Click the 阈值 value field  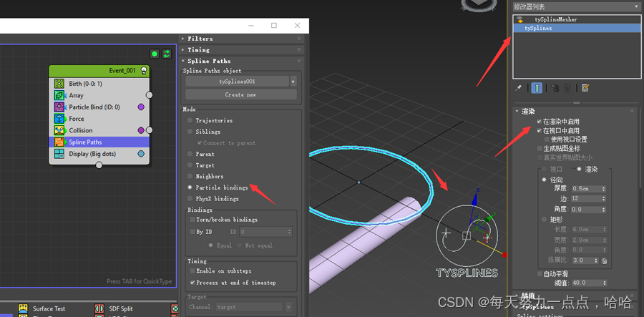click(586, 283)
